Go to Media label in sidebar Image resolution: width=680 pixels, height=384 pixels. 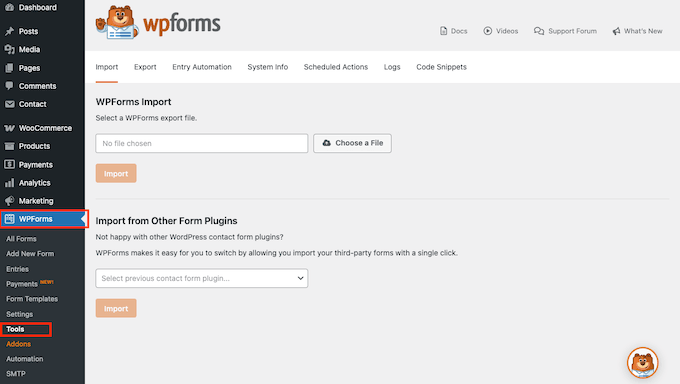pos(29,49)
